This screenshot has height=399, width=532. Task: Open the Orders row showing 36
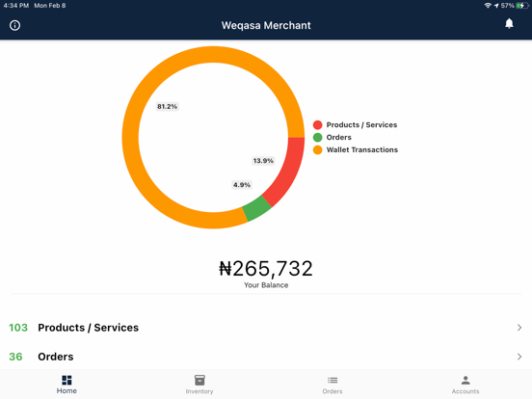pyautogui.click(x=266, y=357)
